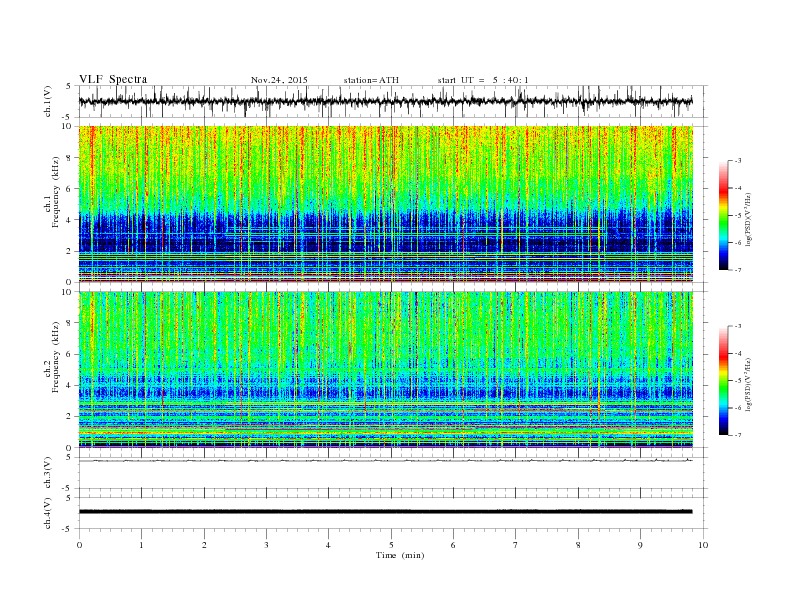
Task: Click the "Time (min)" x-axis label
Action: (x=400, y=555)
